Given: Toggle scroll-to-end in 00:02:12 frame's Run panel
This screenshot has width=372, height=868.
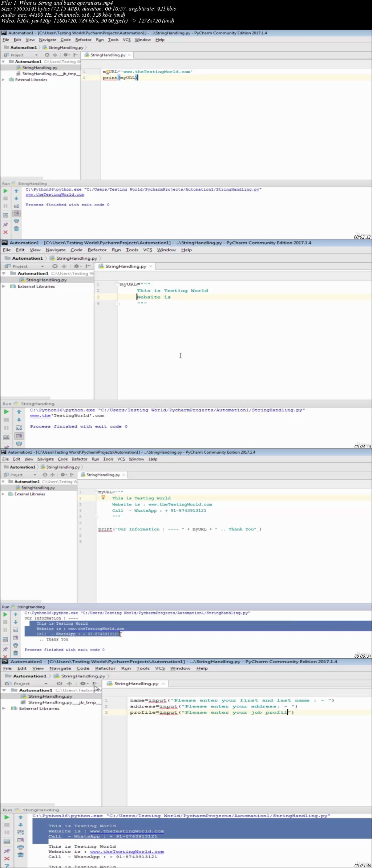Looking at the screenshot, I should [16, 214].
